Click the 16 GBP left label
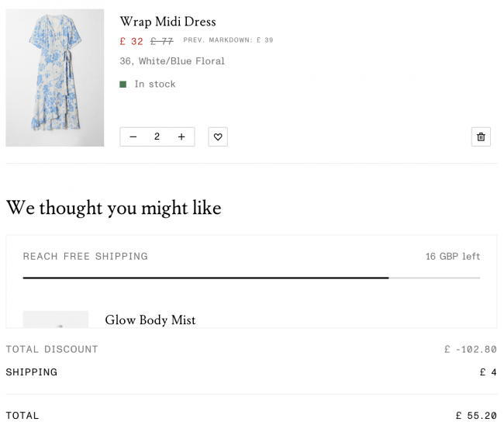The image size is (504, 425). [453, 257]
